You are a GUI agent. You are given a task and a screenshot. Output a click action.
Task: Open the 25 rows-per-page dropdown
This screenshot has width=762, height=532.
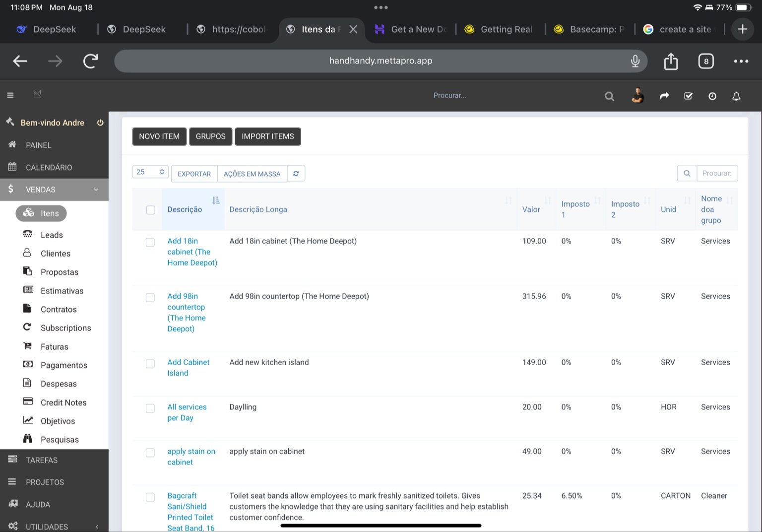point(150,172)
